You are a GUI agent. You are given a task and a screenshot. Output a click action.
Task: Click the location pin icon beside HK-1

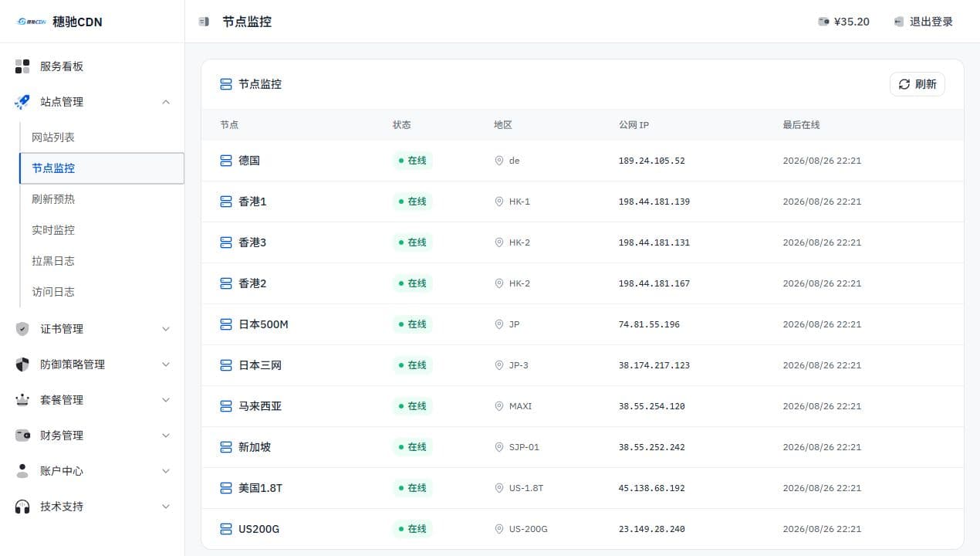point(499,202)
